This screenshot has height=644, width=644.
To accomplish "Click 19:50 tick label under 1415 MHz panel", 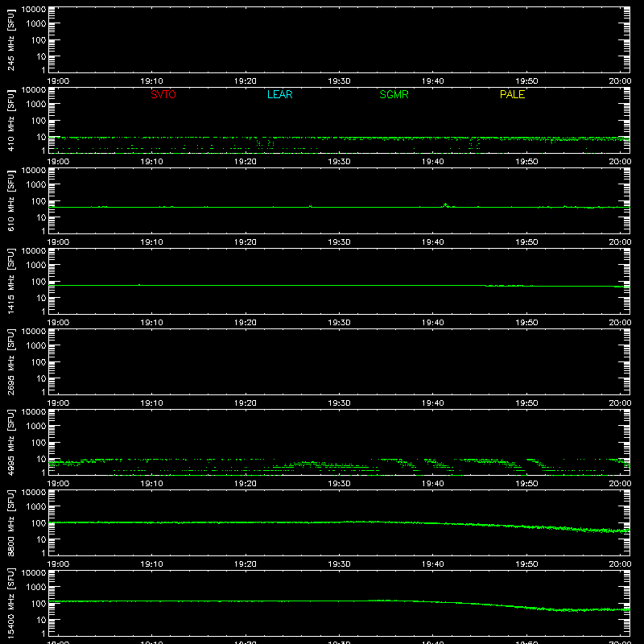I will 526,323.
